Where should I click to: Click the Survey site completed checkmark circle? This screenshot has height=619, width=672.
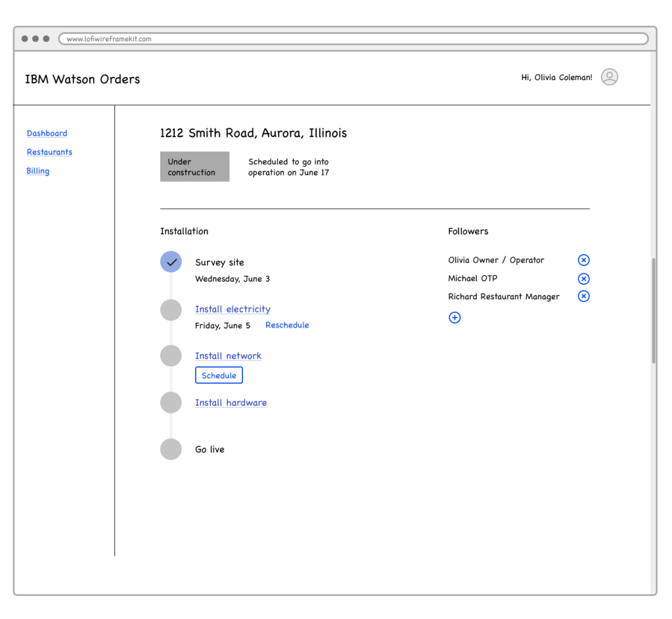(x=171, y=262)
